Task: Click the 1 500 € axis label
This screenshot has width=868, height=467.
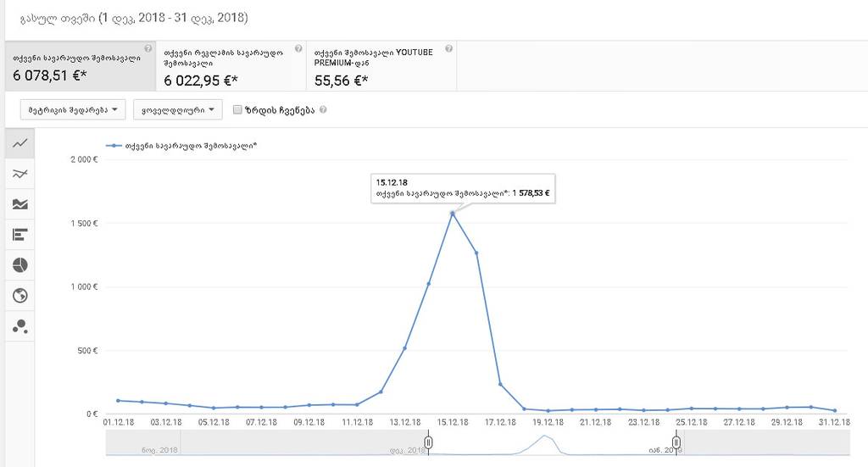Action: [84, 223]
